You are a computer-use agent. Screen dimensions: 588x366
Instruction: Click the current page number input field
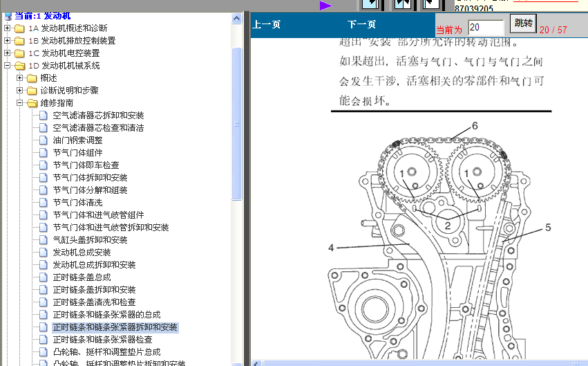[486, 28]
